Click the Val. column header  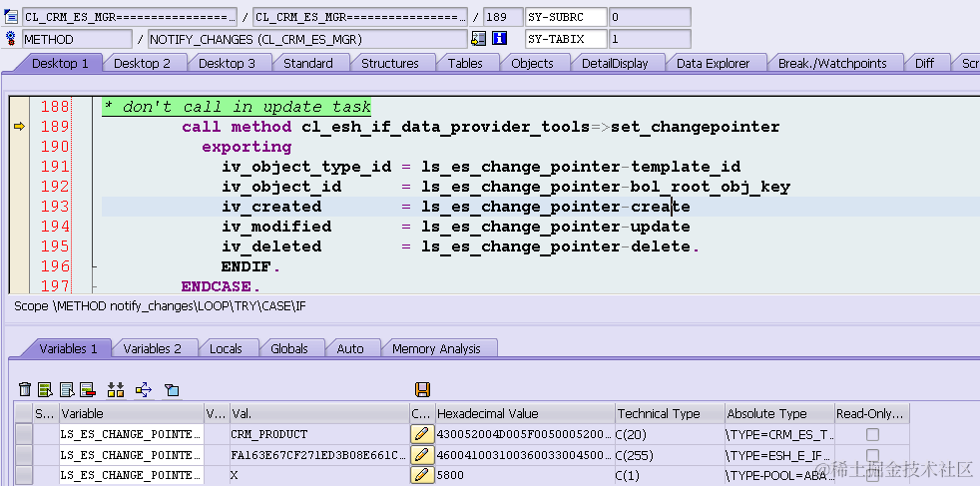[319, 413]
